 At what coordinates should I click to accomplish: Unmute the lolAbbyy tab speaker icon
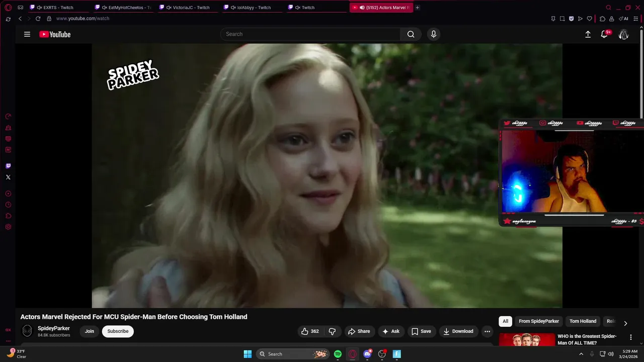pyautogui.click(x=233, y=8)
